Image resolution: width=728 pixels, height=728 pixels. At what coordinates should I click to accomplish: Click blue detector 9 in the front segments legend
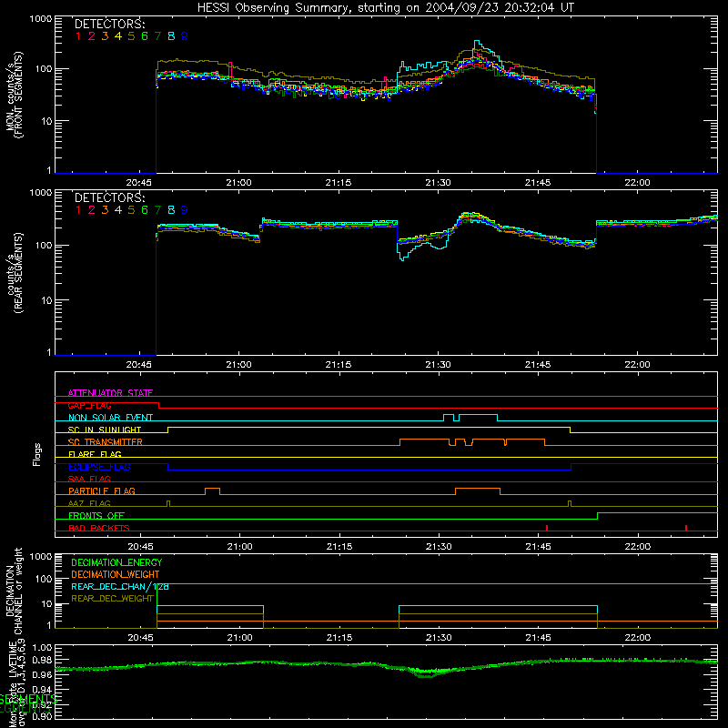(185, 35)
